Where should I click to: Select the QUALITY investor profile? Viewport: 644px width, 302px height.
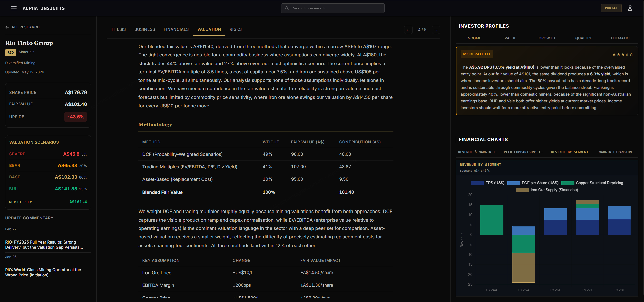click(583, 38)
